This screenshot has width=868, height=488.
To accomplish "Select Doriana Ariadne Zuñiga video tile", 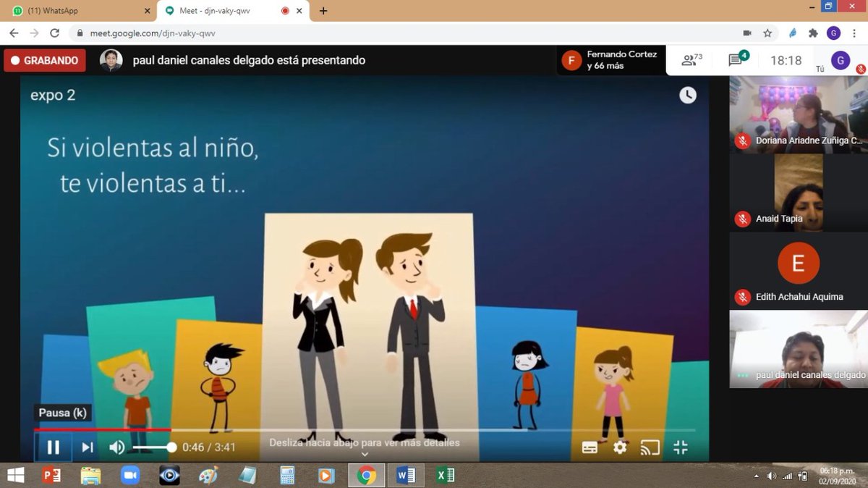I will pos(798,114).
